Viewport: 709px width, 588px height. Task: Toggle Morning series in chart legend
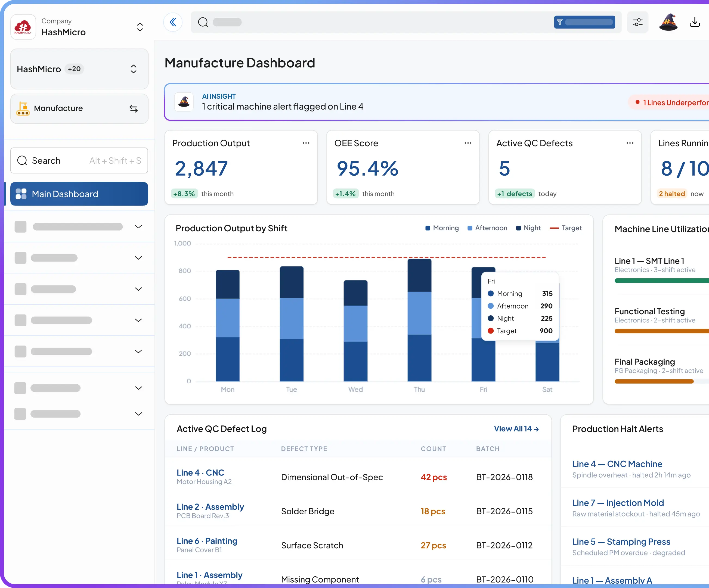(442, 228)
